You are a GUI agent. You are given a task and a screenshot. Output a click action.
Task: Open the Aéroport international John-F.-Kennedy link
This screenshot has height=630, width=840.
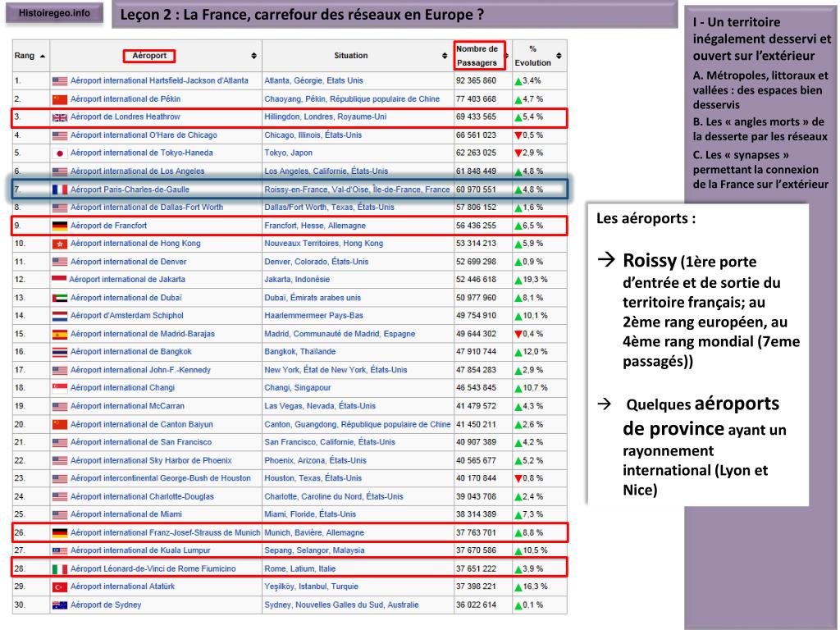(x=140, y=370)
